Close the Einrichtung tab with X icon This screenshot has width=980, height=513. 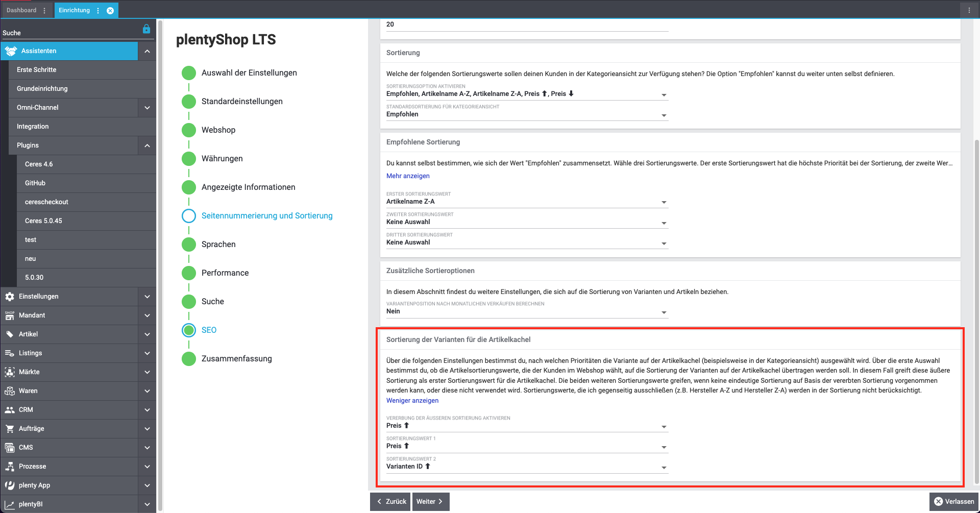click(x=110, y=11)
